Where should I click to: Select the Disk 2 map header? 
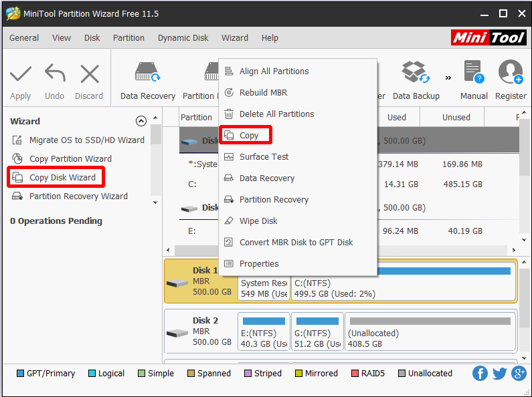point(201,331)
